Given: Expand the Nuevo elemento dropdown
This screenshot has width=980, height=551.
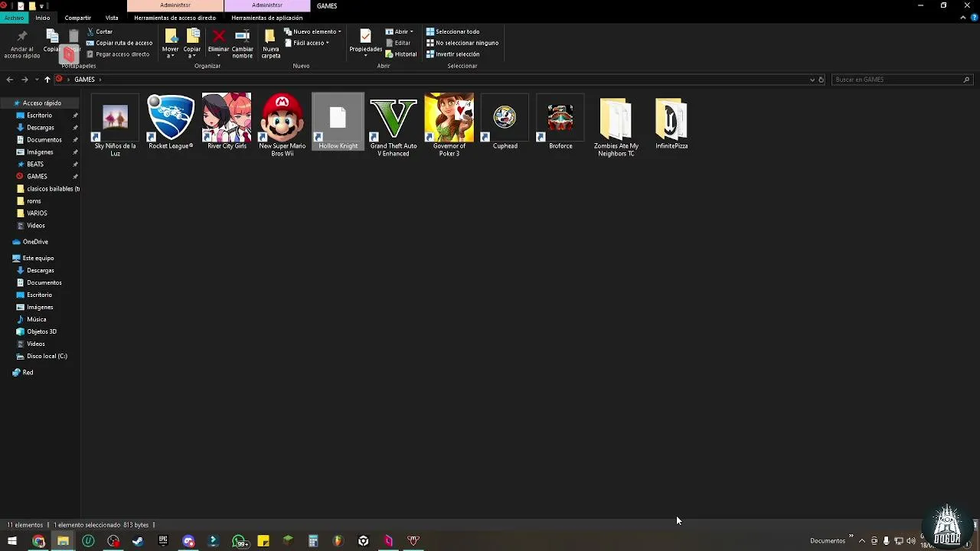Looking at the screenshot, I should [x=312, y=31].
